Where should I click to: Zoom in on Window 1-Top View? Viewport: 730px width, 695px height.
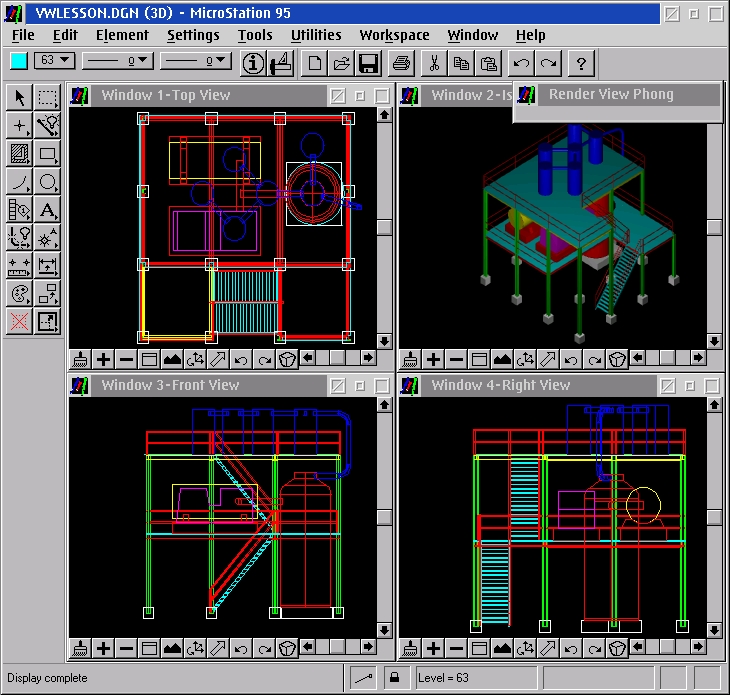pos(103,359)
